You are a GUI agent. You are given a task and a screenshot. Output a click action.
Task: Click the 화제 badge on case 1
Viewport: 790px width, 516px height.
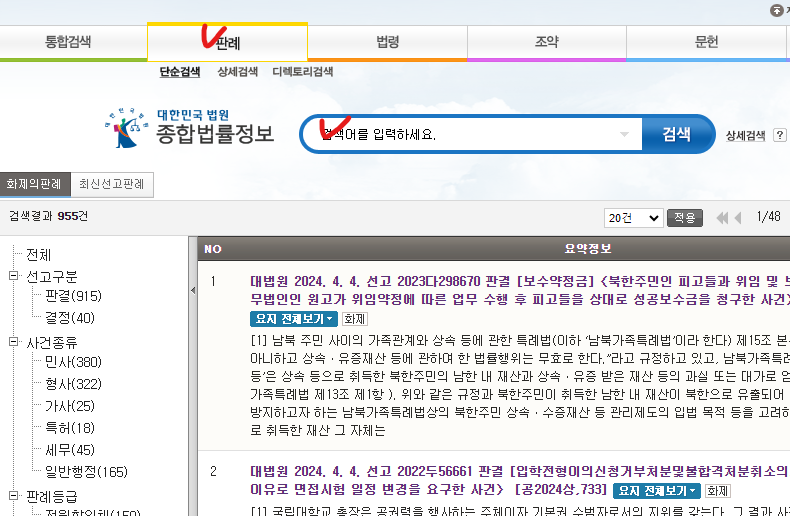point(354,319)
